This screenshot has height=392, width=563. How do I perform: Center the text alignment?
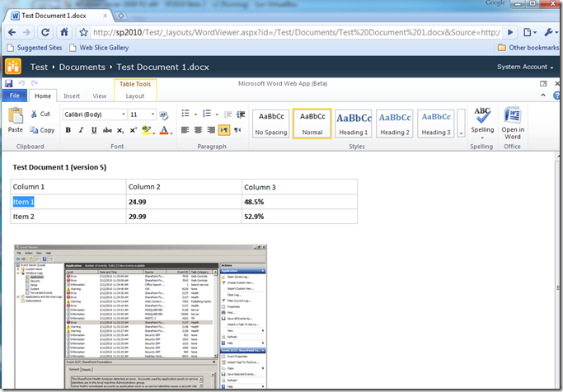(x=198, y=130)
